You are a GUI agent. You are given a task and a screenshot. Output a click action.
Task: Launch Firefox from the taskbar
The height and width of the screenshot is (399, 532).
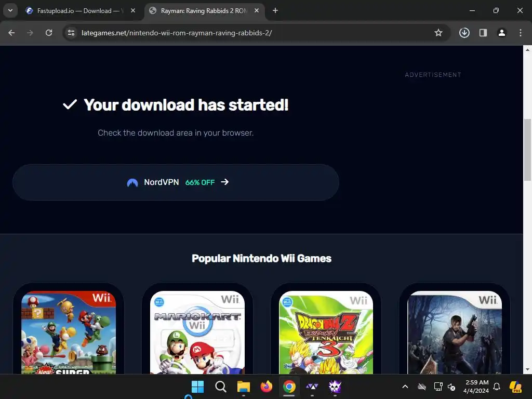click(x=267, y=387)
